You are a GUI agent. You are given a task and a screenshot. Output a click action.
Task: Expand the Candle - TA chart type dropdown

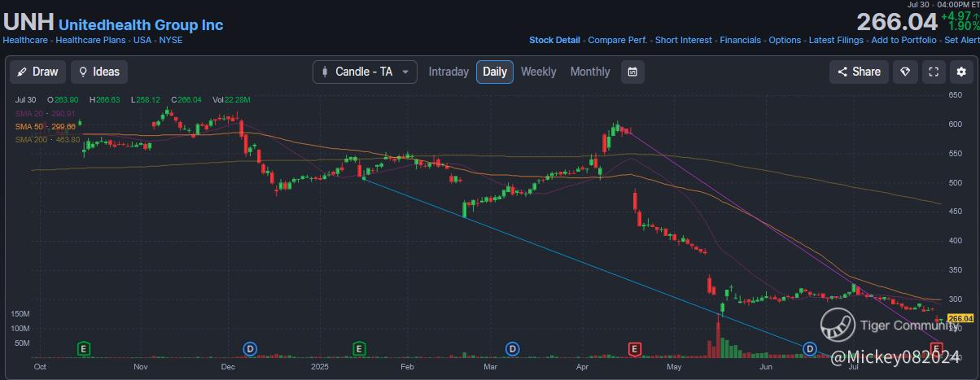(365, 72)
